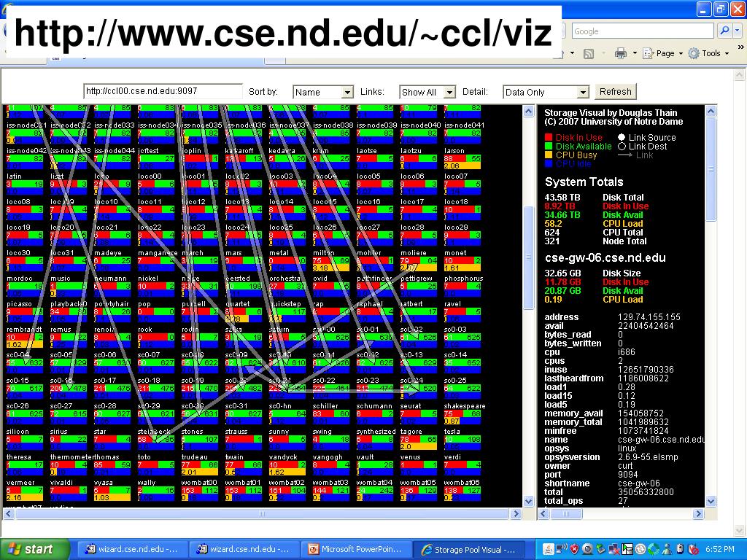Screen dimensions: 747x560
Task: Click the Google search magnifier icon
Action: coord(724,31)
